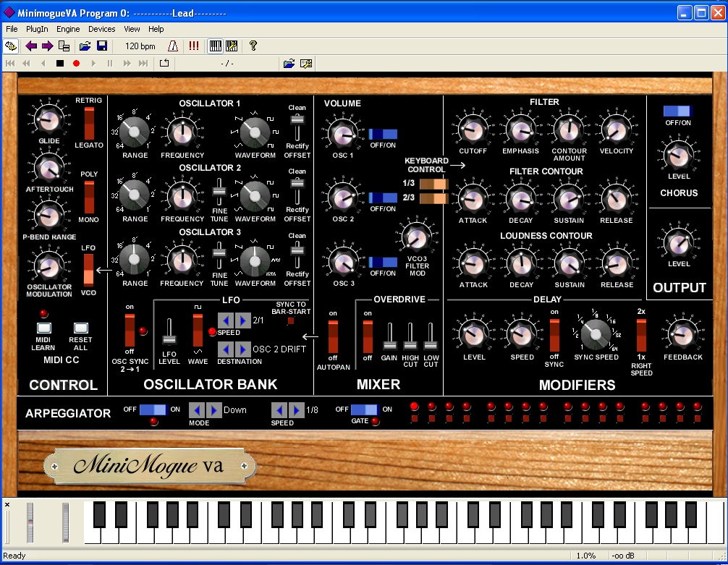The height and width of the screenshot is (565, 728).
Task: Click the 120 bpm tempo display
Action: 140,46
